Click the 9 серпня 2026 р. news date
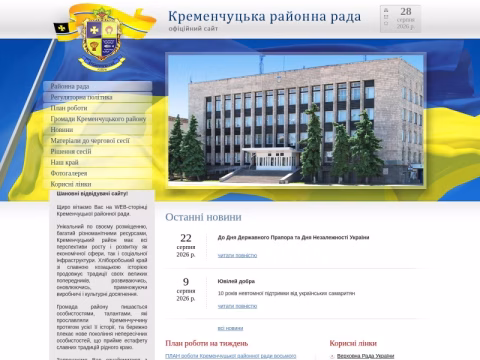 (186, 290)
